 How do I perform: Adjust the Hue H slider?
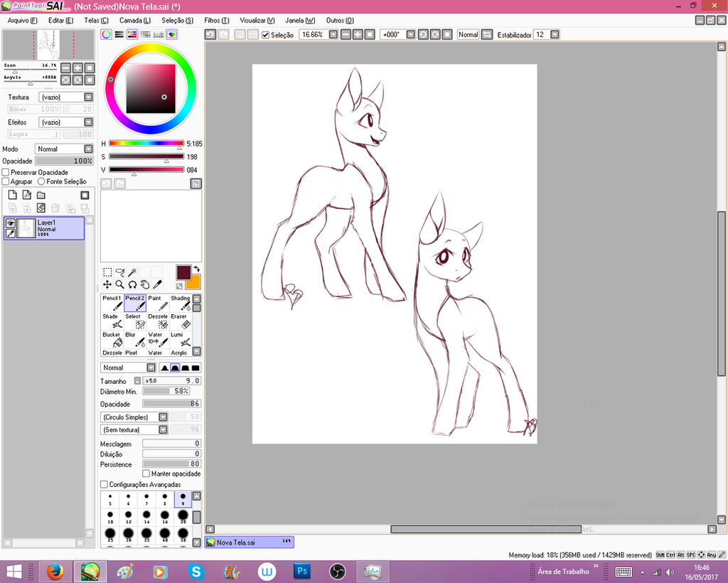pos(146,144)
